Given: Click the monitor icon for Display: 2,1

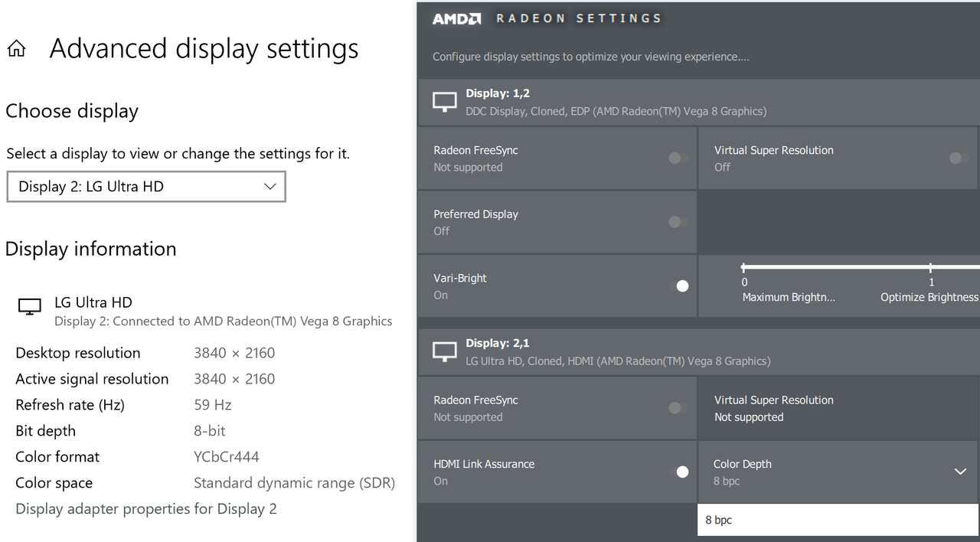Looking at the screenshot, I should (x=445, y=352).
